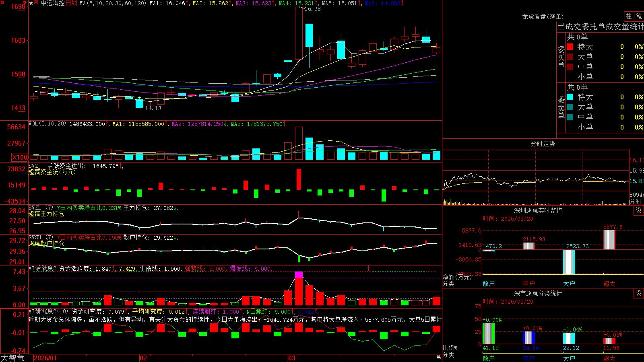Click the SVZJ indicator name

35,166
